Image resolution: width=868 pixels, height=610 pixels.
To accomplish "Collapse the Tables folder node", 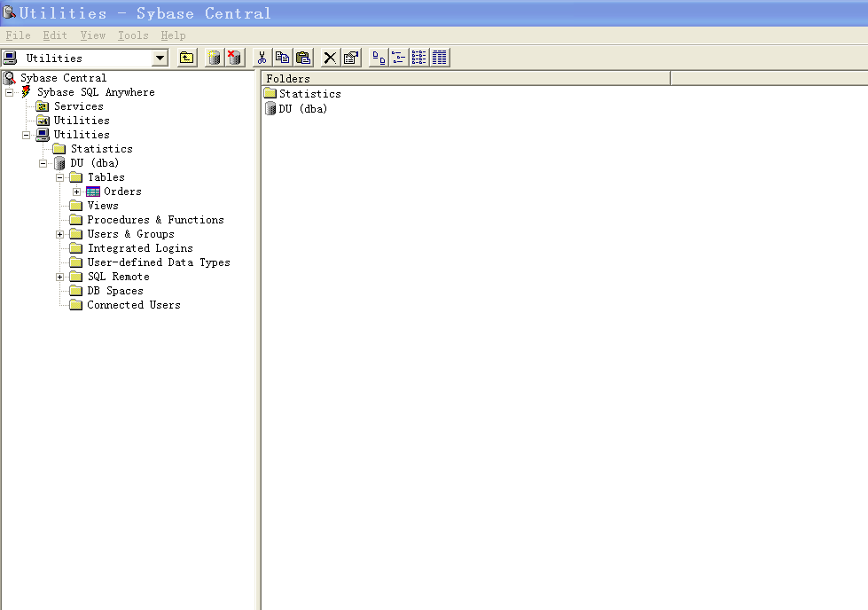I will 59,177.
